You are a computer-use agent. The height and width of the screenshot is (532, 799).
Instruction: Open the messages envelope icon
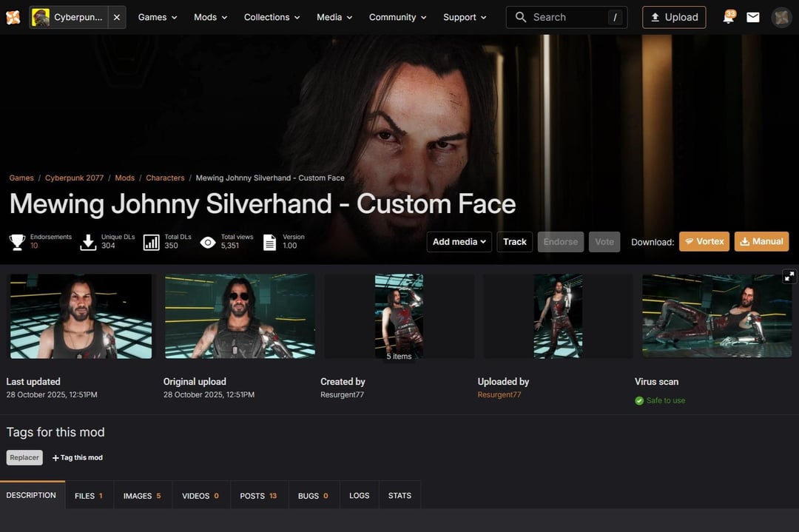[x=752, y=17]
